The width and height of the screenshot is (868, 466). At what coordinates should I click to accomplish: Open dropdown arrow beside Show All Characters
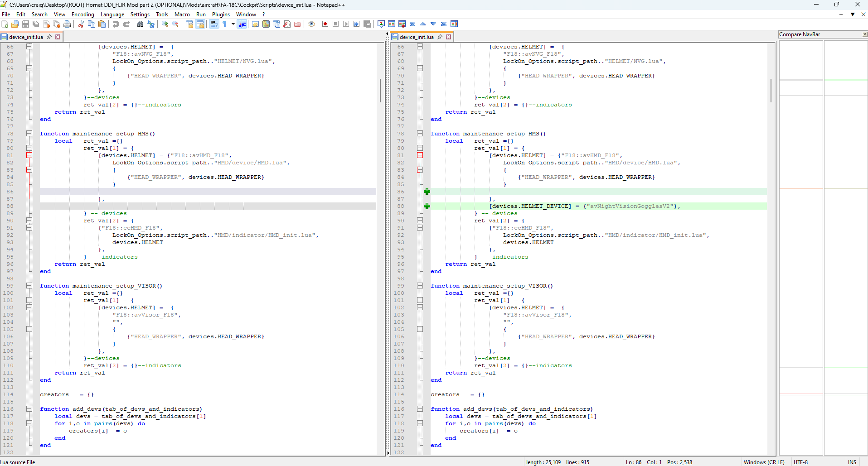pos(233,24)
